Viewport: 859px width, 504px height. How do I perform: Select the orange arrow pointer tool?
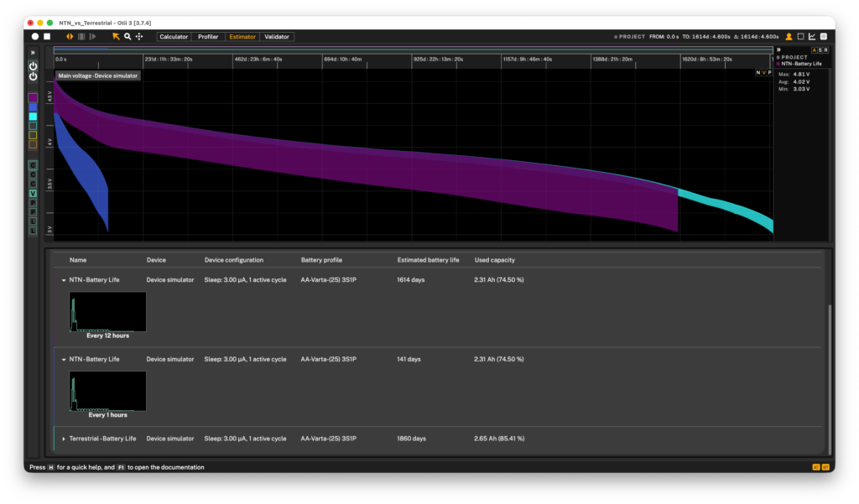[x=116, y=37]
